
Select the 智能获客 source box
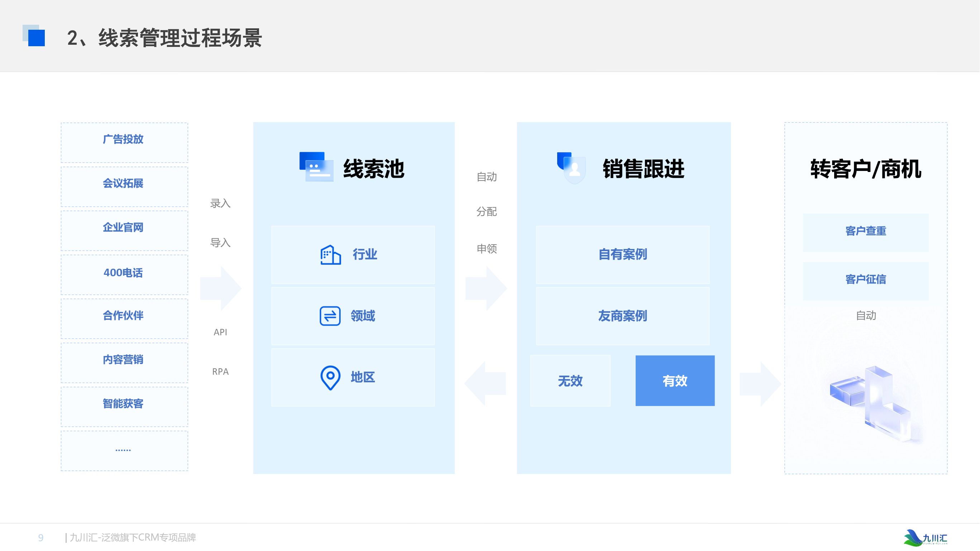coord(124,407)
